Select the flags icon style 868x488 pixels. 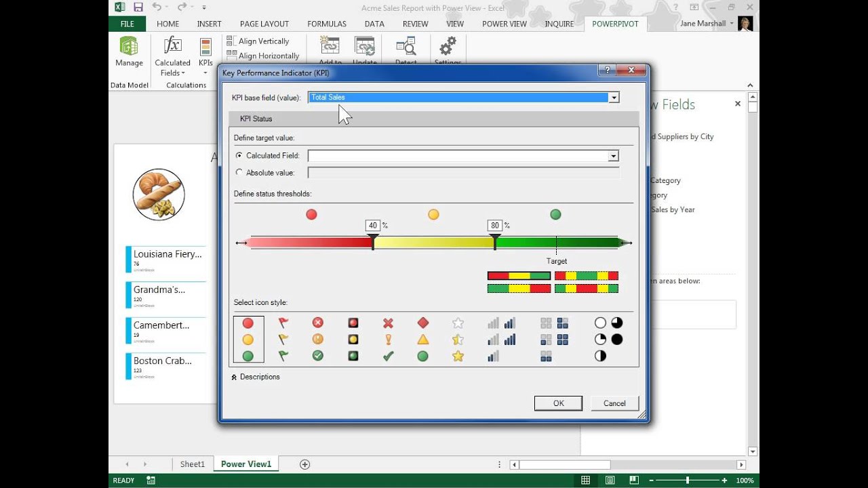pyautogui.click(x=283, y=340)
